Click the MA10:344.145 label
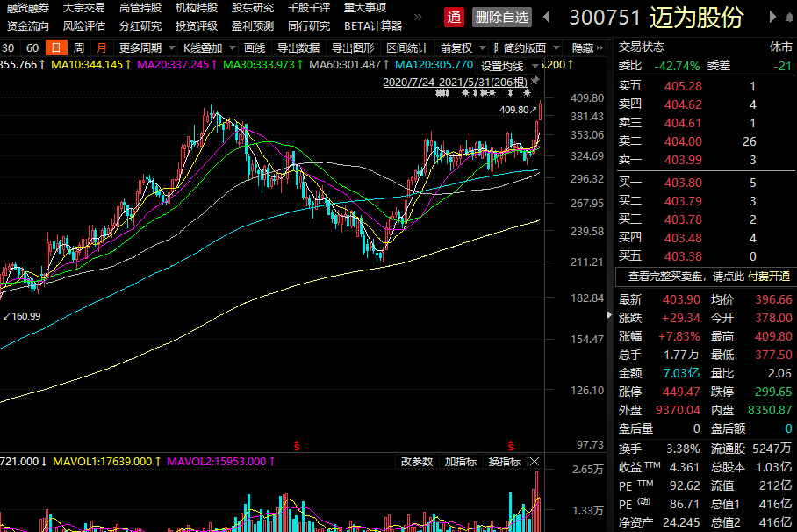The image size is (797, 532). click(91, 65)
